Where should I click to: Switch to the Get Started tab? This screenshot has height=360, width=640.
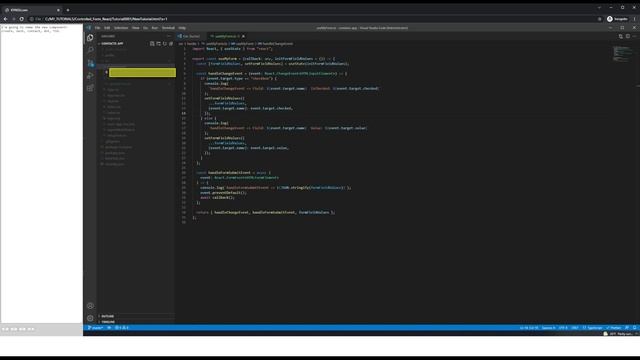click(191, 36)
